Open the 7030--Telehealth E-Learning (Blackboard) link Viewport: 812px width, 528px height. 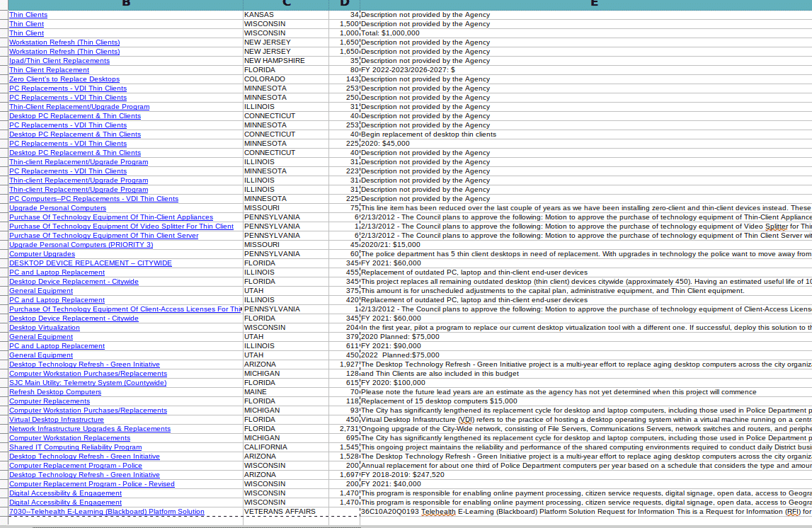point(107,512)
